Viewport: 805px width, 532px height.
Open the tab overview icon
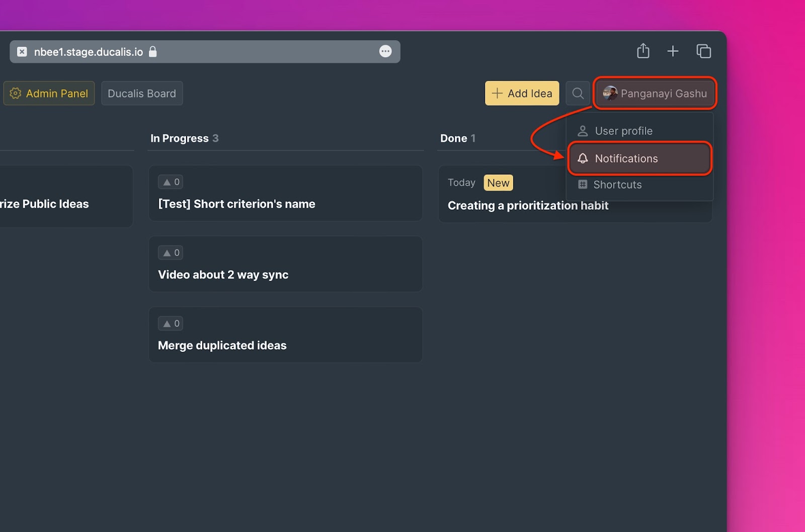[703, 51]
